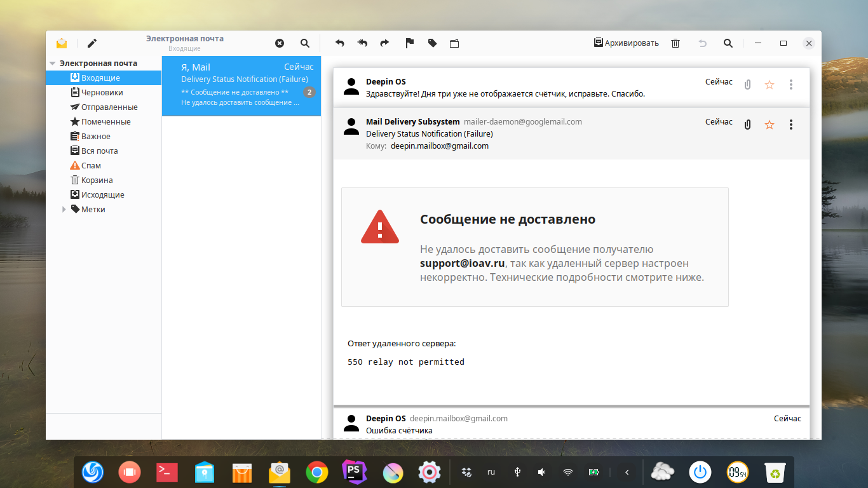Image resolution: width=868 pixels, height=488 pixels.
Task: Select the Спам folder
Action: pyautogui.click(x=91, y=166)
